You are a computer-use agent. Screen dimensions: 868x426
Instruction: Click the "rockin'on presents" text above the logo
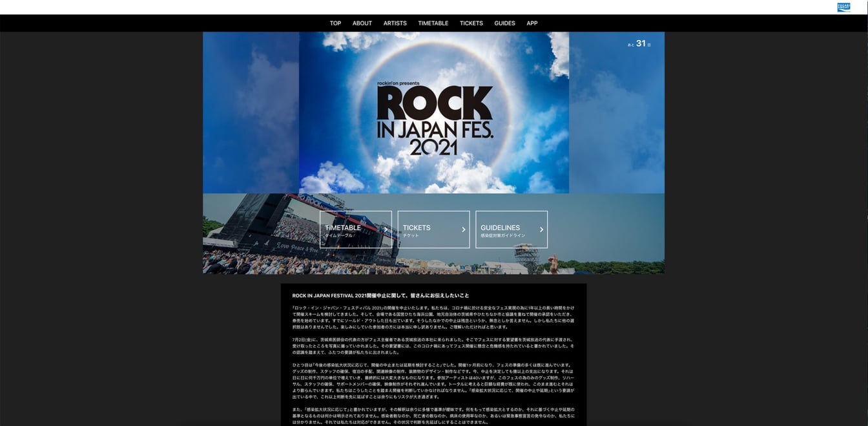pos(398,83)
